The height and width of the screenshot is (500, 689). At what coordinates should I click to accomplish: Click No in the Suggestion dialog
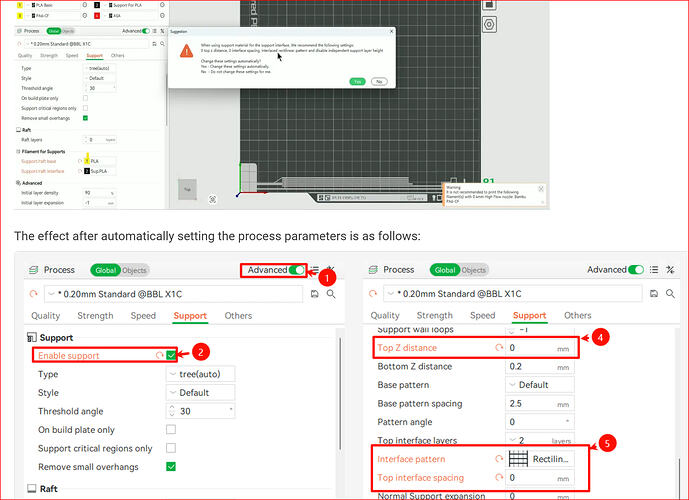(379, 82)
